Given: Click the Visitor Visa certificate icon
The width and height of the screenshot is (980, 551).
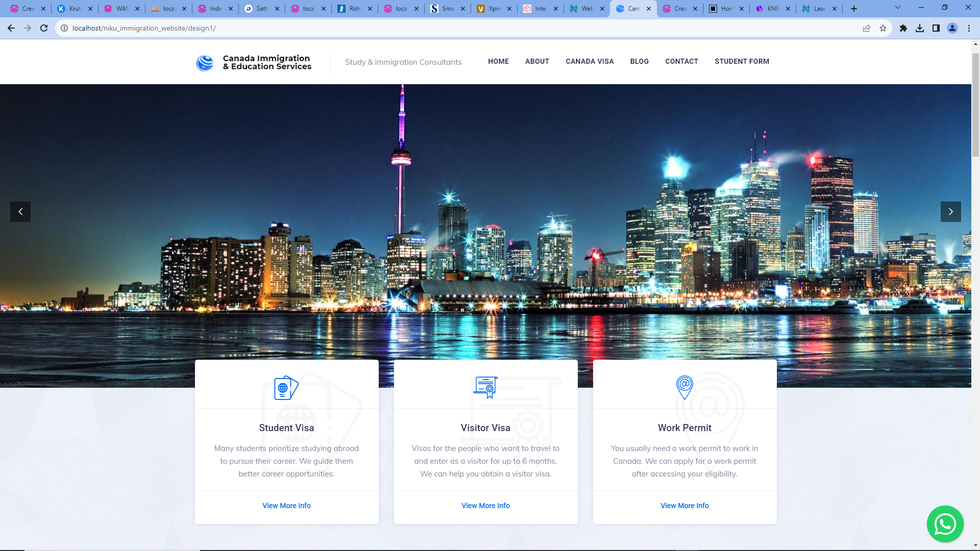Looking at the screenshot, I should 485,388.
